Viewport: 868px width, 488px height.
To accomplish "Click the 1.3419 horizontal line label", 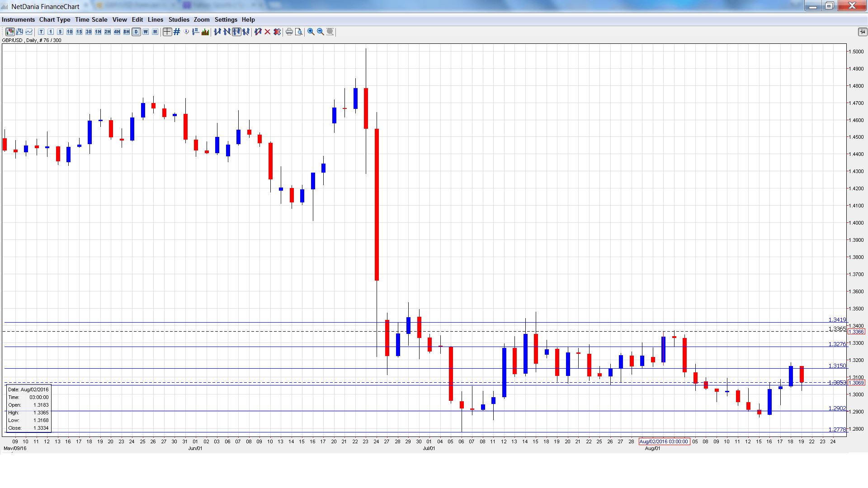I will [837, 319].
